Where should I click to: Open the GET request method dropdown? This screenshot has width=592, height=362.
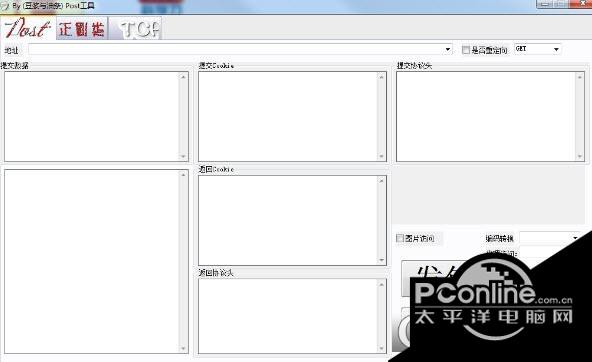pos(538,49)
